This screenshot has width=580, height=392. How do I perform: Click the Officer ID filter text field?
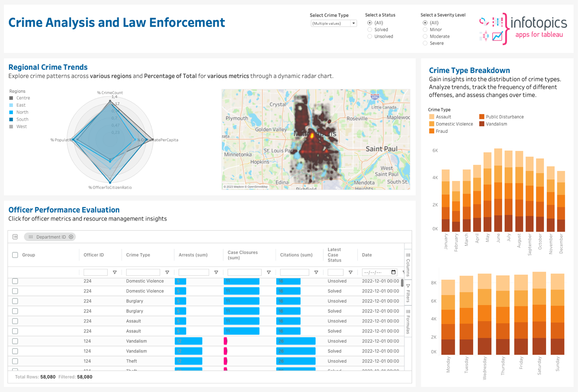pyautogui.click(x=96, y=273)
